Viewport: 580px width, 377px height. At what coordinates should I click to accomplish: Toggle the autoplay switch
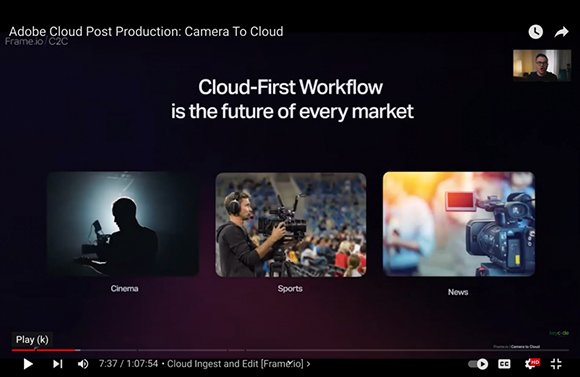point(478,364)
